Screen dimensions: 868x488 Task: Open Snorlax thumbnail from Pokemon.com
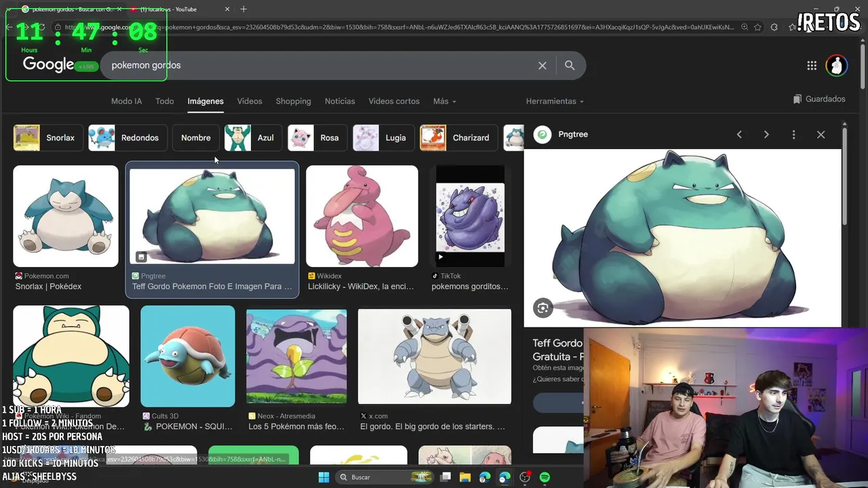pyautogui.click(x=66, y=216)
